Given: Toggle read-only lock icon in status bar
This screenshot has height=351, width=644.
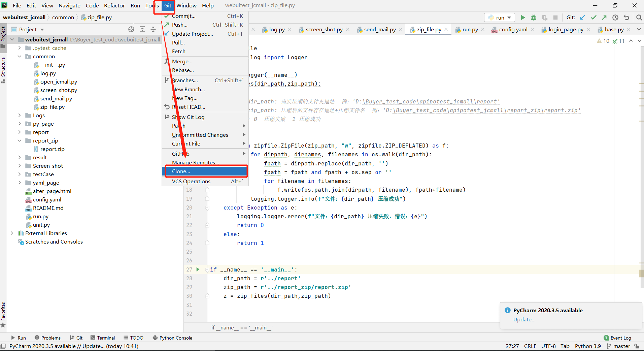Looking at the screenshot, I should pos(637,346).
